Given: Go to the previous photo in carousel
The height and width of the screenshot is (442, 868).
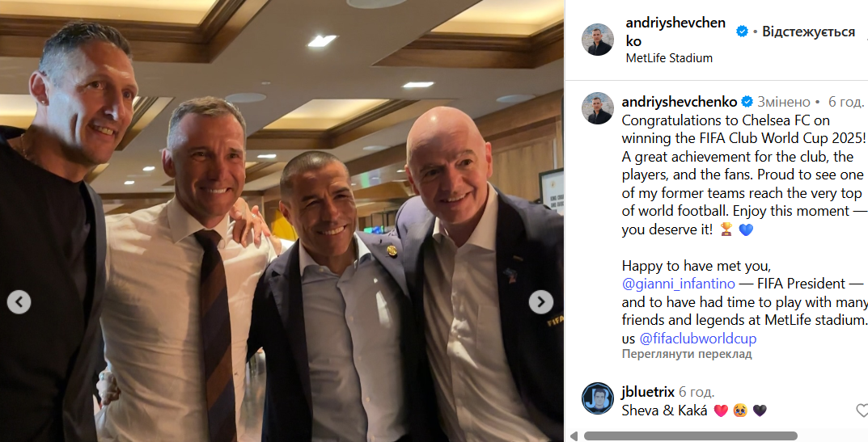Looking at the screenshot, I should (19, 302).
